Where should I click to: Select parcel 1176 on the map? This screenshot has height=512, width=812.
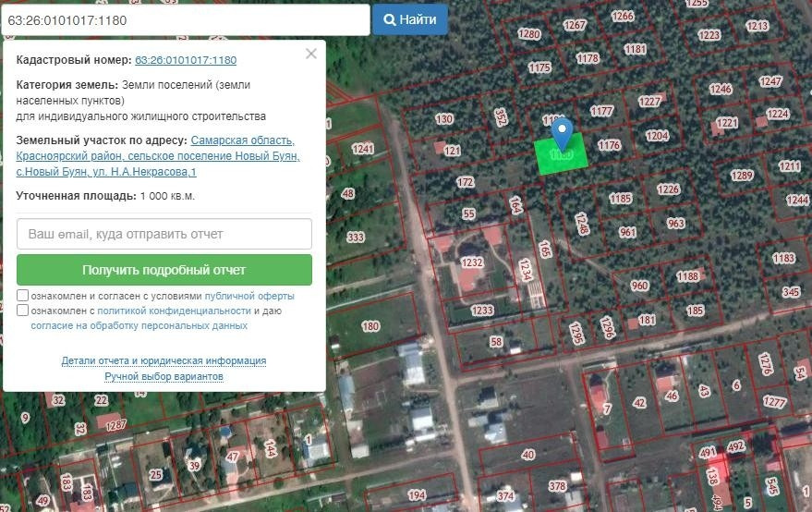609,145
